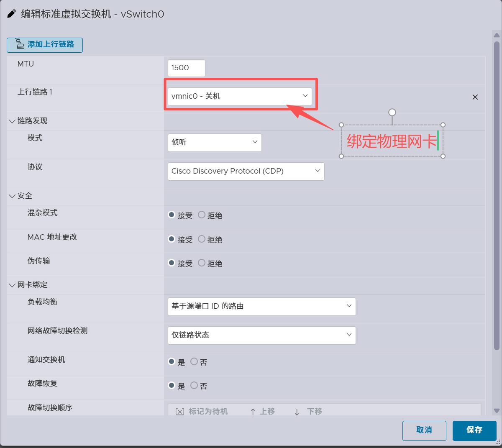Click the vertical scrollbar down arrow
The width and height of the screenshot is (502, 448).
tap(497, 411)
